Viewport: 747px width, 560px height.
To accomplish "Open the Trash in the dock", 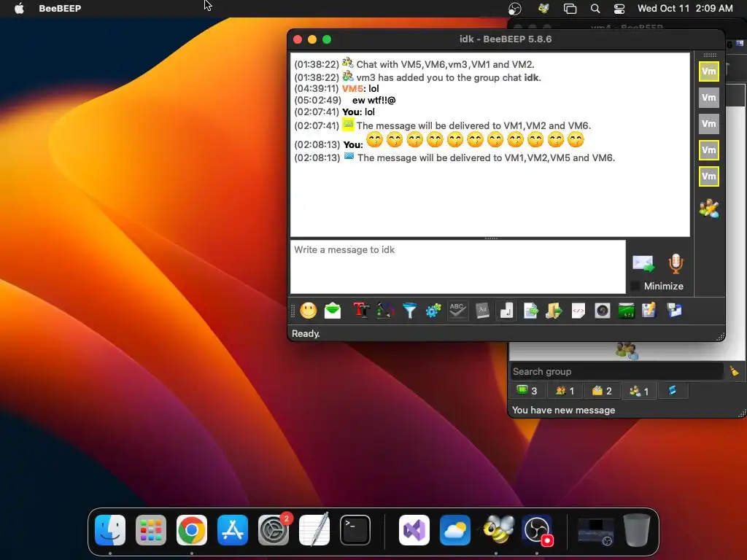I will [x=636, y=530].
